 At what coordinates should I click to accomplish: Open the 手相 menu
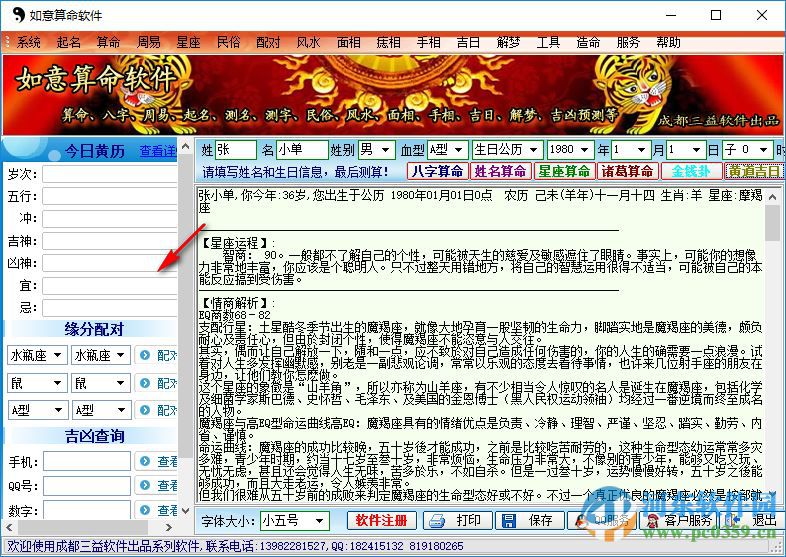point(429,43)
